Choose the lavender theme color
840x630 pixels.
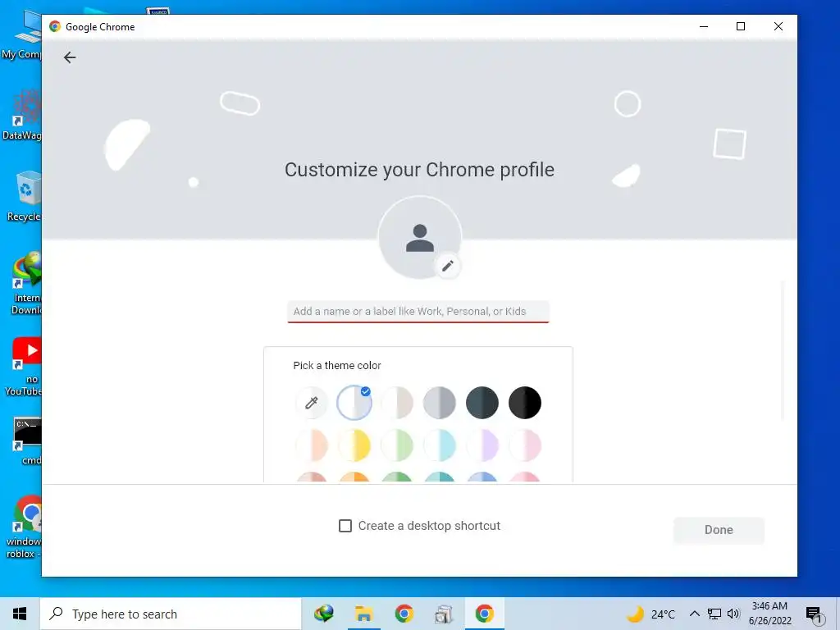[482, 445]
